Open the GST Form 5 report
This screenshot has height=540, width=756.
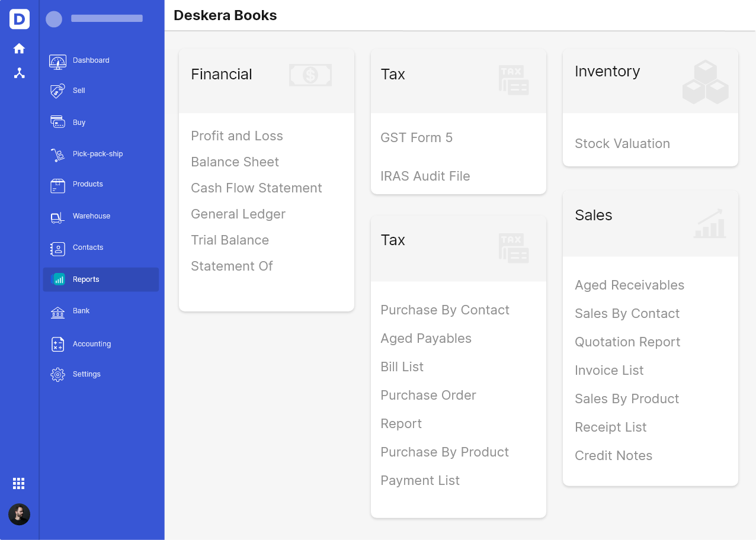tap(417, 138)
